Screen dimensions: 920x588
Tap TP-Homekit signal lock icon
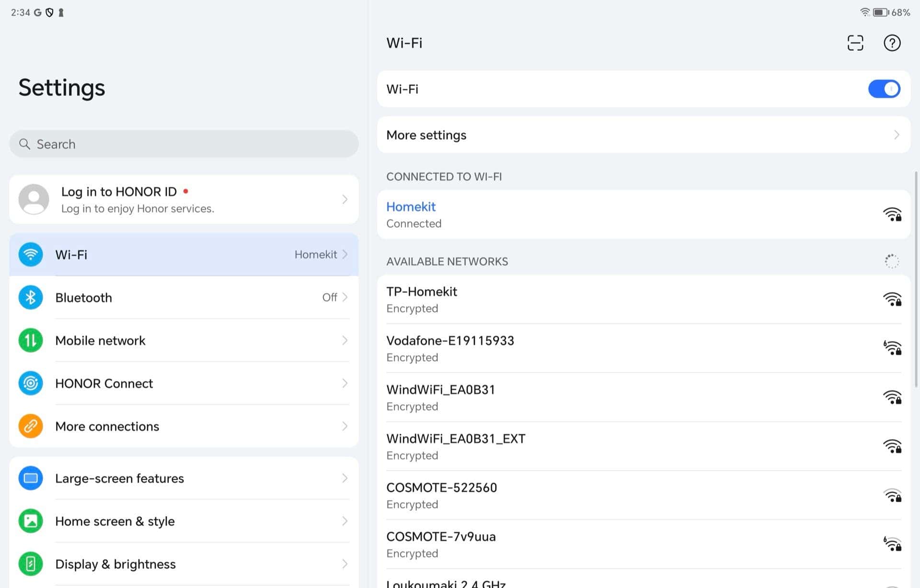pyautogui.click(x=892, y=299)
